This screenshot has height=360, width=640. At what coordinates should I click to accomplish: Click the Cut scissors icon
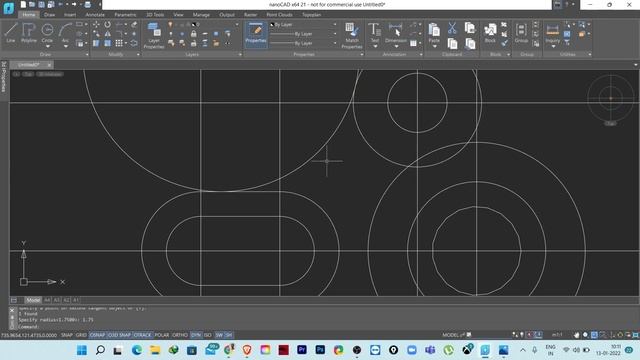pyautogui.click(x=452, y=28)
